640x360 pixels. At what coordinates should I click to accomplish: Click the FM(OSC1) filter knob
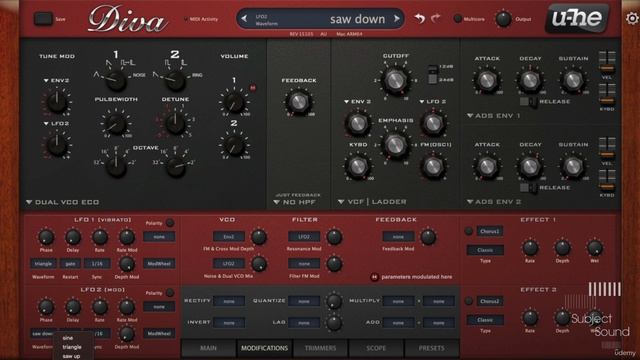(433, 166)
